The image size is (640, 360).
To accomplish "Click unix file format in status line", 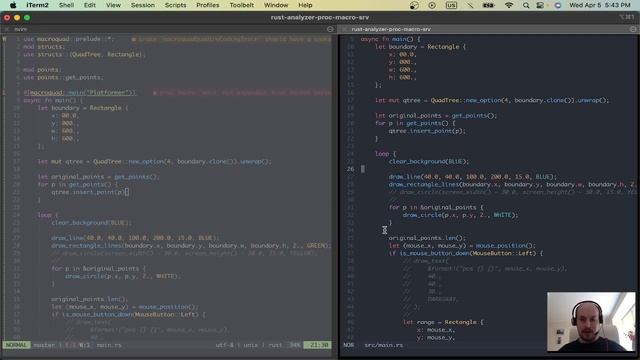I will (251, 345).
